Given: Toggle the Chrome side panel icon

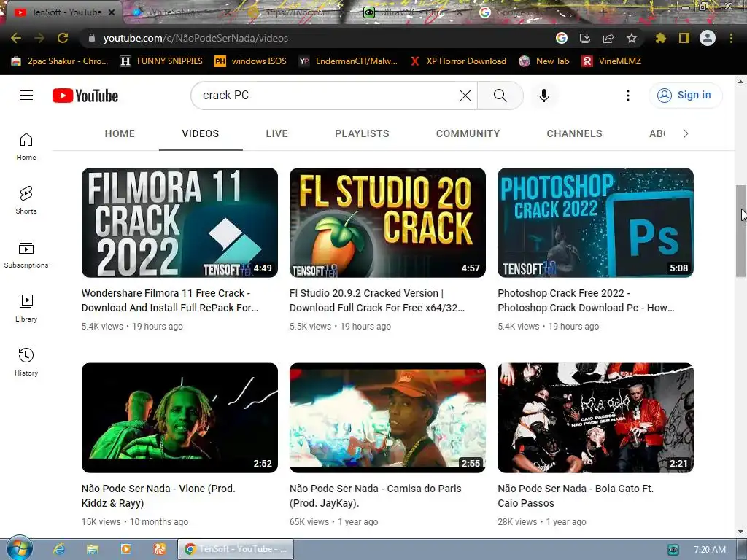Looking at the screenshot, I should click(x=684, y=38).
